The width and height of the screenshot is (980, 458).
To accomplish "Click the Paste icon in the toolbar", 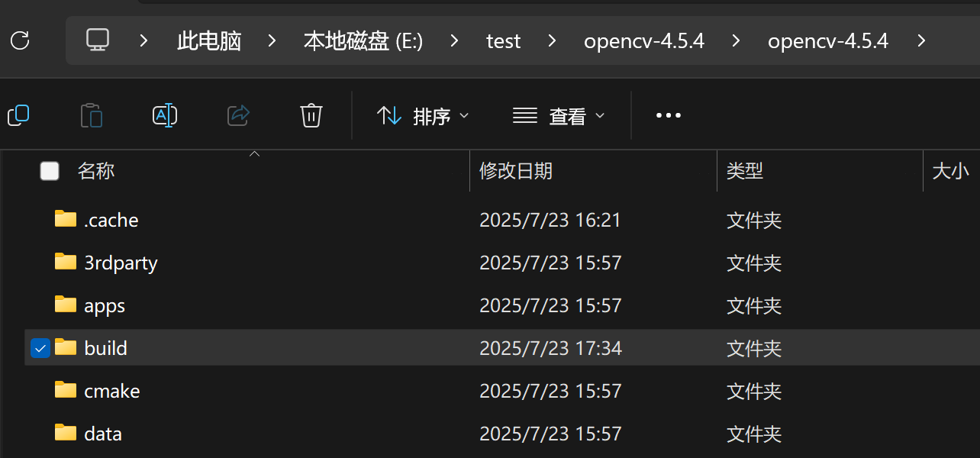I will pos(92,115).
